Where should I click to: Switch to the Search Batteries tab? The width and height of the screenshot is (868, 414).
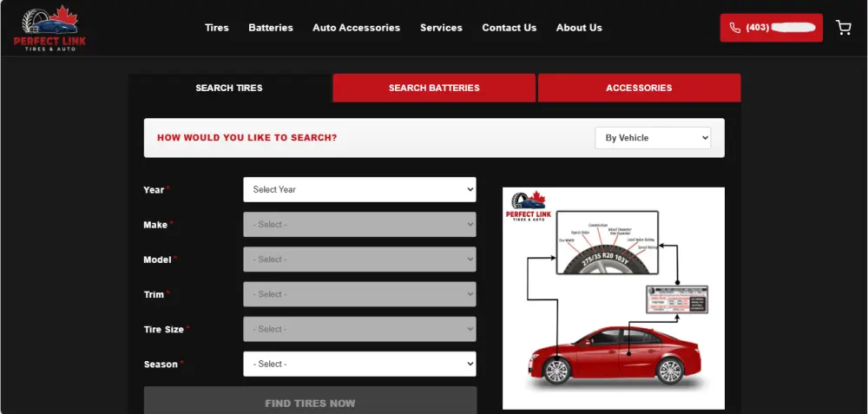coord(434,88)
